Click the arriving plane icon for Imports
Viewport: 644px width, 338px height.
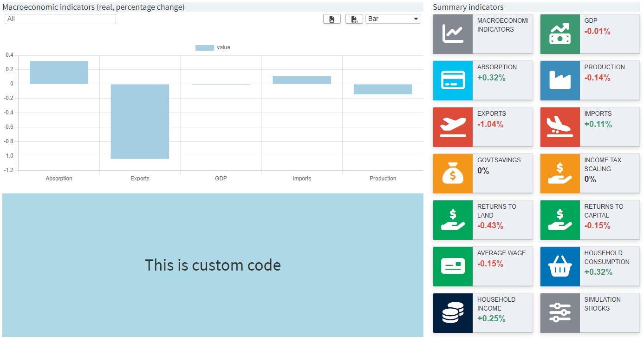point(559,127)
